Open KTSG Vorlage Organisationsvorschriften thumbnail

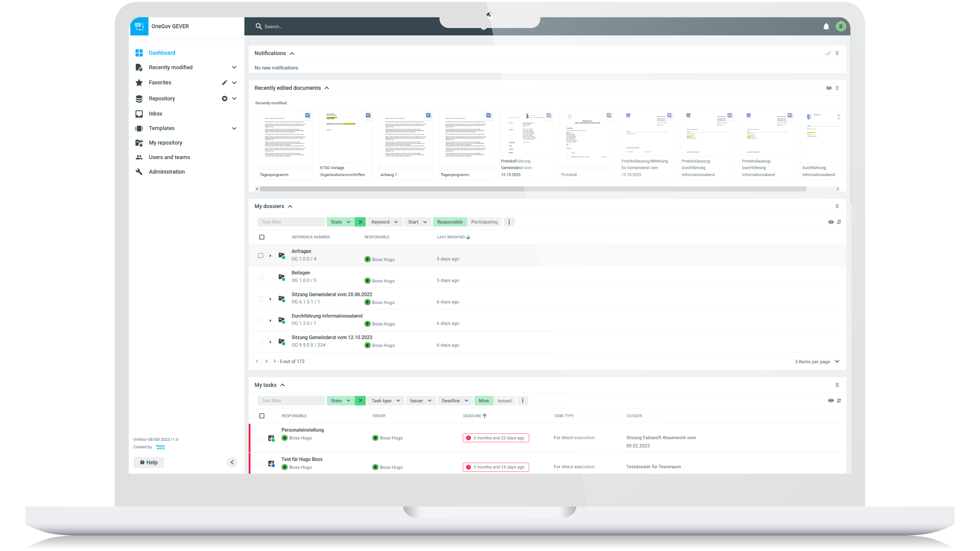point(345,145)
